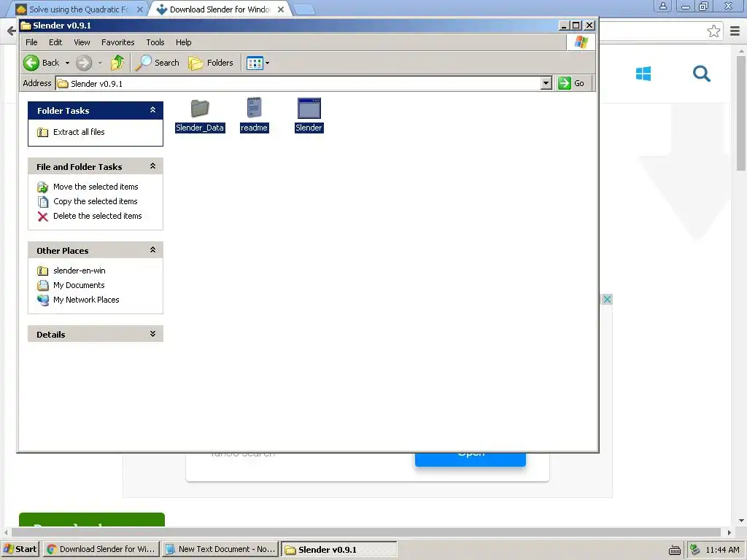Open the File menu
Screen dimensions: 747x560
click(x=31, y=42)
